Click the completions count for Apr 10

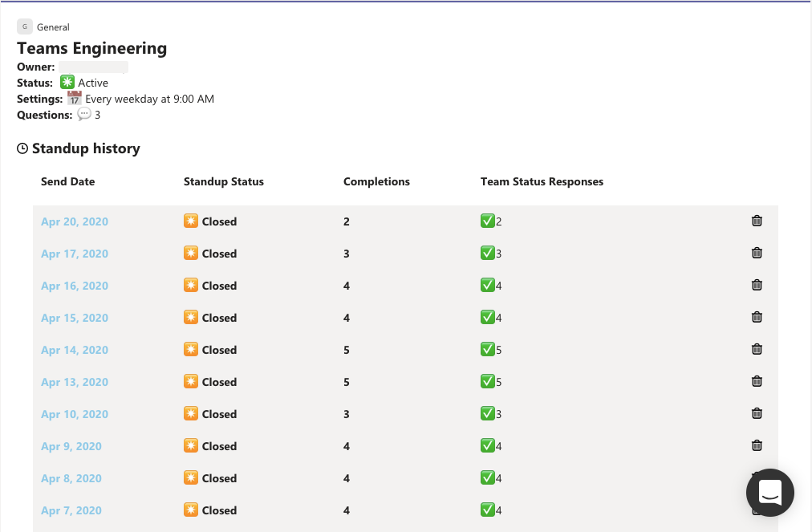coord(347,414)
